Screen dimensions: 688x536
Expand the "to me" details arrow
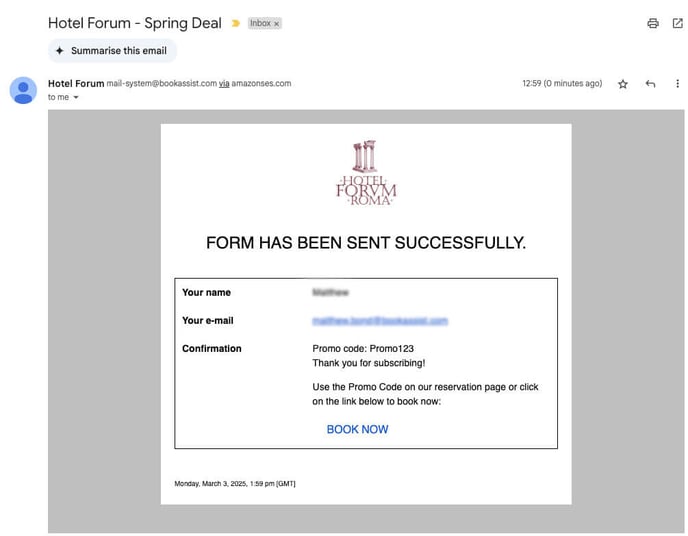pyautogui.click(x=76, y=98)
